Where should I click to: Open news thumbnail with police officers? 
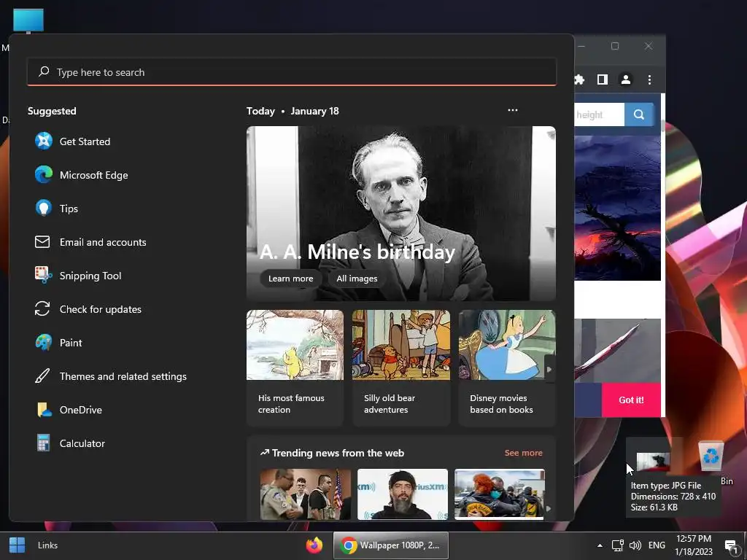click(306, 494)
